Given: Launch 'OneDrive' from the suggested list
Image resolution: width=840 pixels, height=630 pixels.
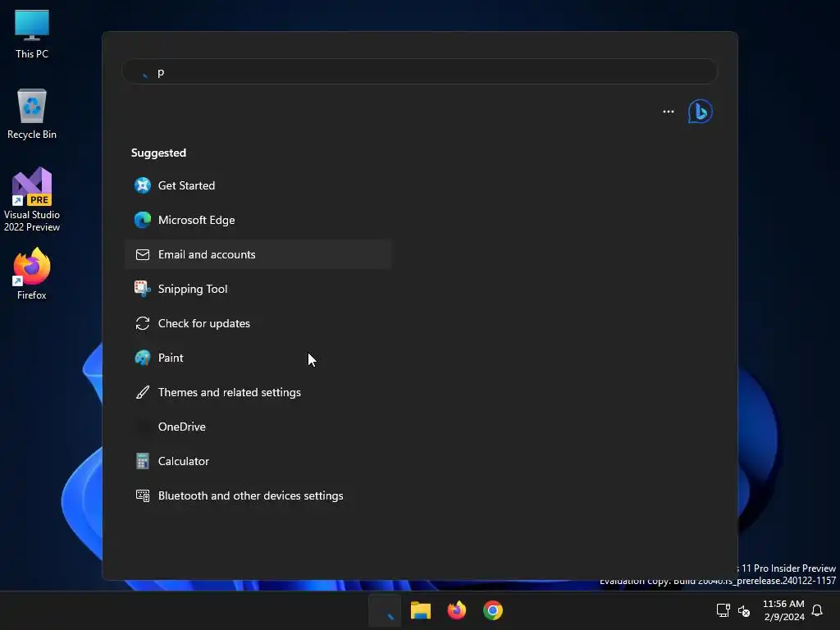Looking at the screenshot, I should click(x=258, y=427).
